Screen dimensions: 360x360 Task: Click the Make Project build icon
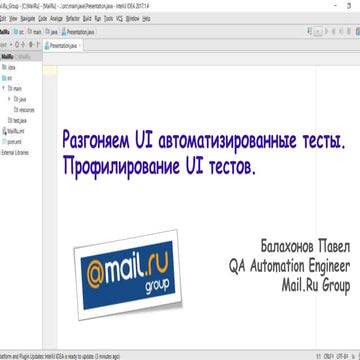click(x=310, y=32)
